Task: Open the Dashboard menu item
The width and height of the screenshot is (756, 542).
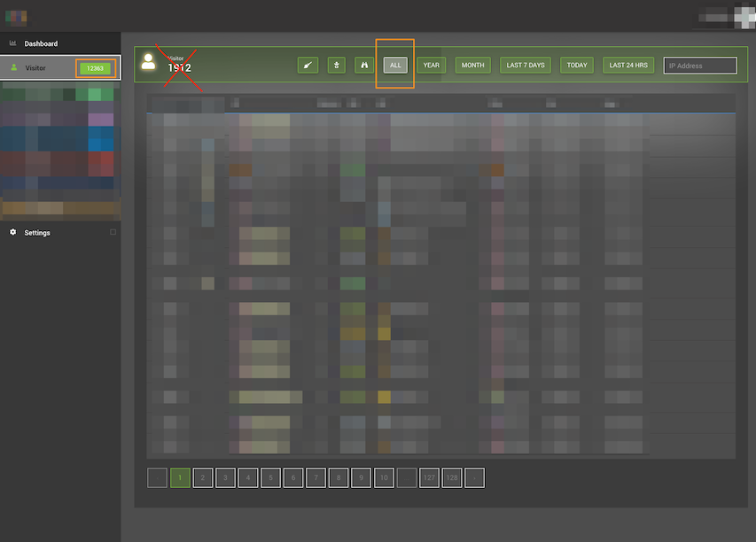Action: click(x=60, y=43)
